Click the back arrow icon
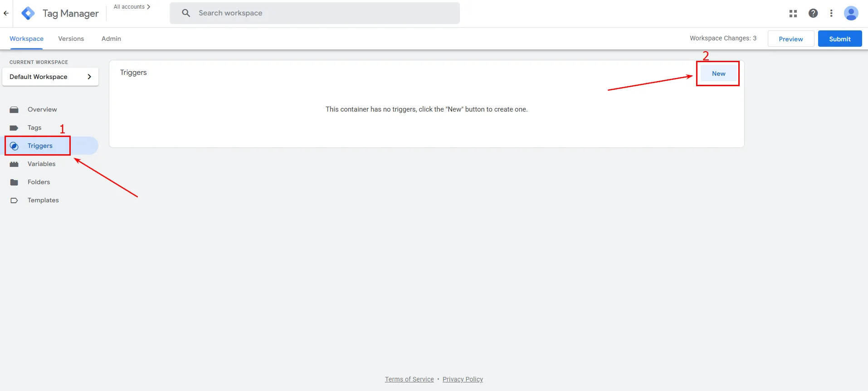The height and width of the screenshot is (391, 868). click(x=6, y=13)
